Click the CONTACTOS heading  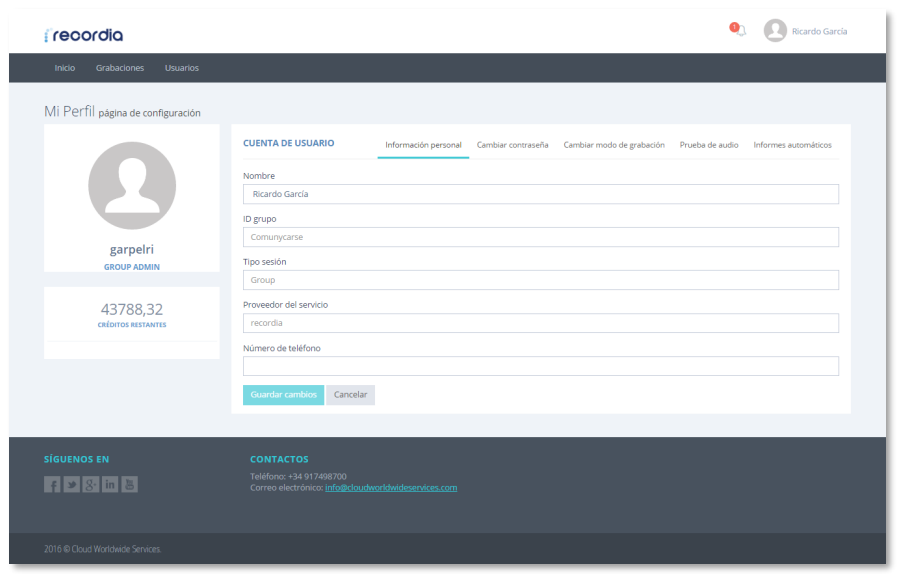point(279,459)
